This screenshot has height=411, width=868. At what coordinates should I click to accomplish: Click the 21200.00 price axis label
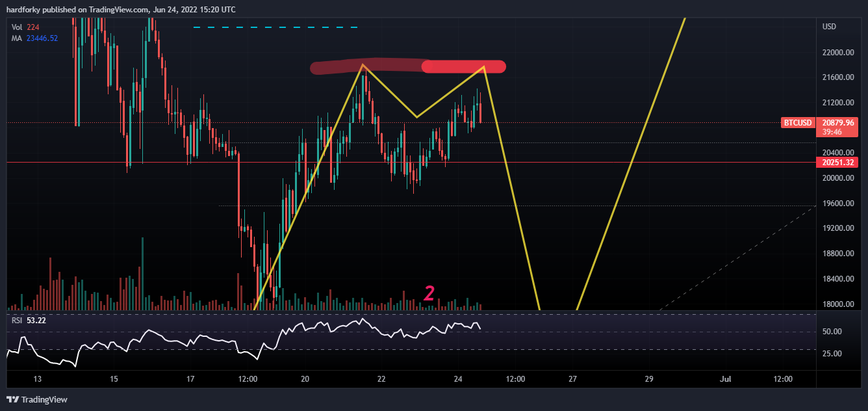(x=839, y=103)
